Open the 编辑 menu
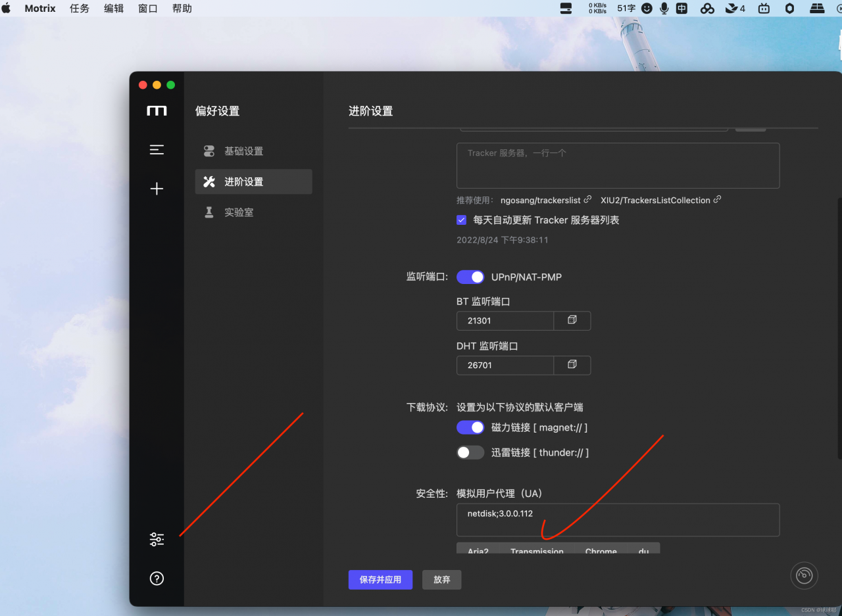Viewport: 842px width, 616px height. click(x=114, y=9)
